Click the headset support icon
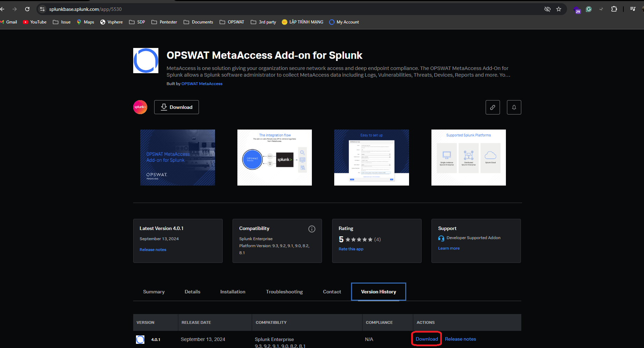Screen dimensions: 644x348 [x=441, y=238]
